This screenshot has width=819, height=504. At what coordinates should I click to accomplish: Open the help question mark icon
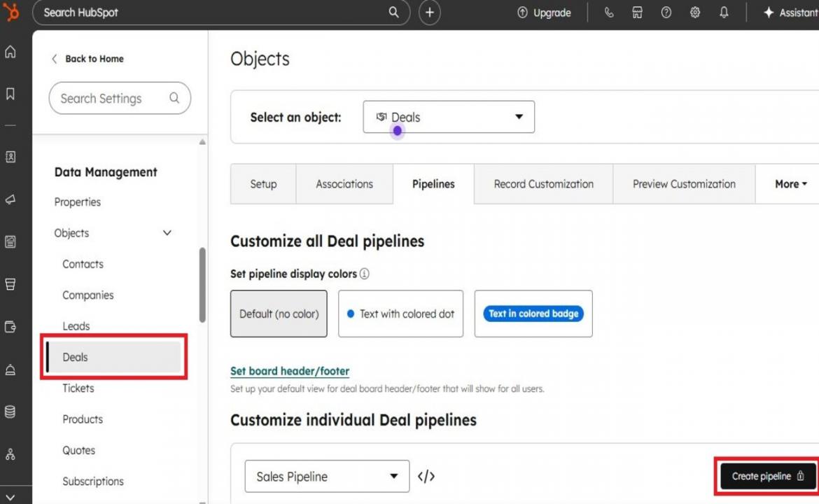coord(666,13)
